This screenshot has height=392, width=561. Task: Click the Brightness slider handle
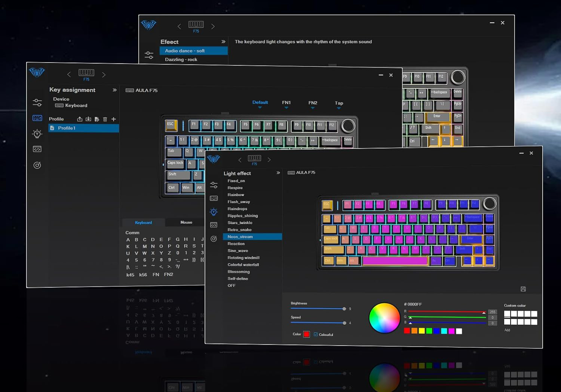coord(344,309)
